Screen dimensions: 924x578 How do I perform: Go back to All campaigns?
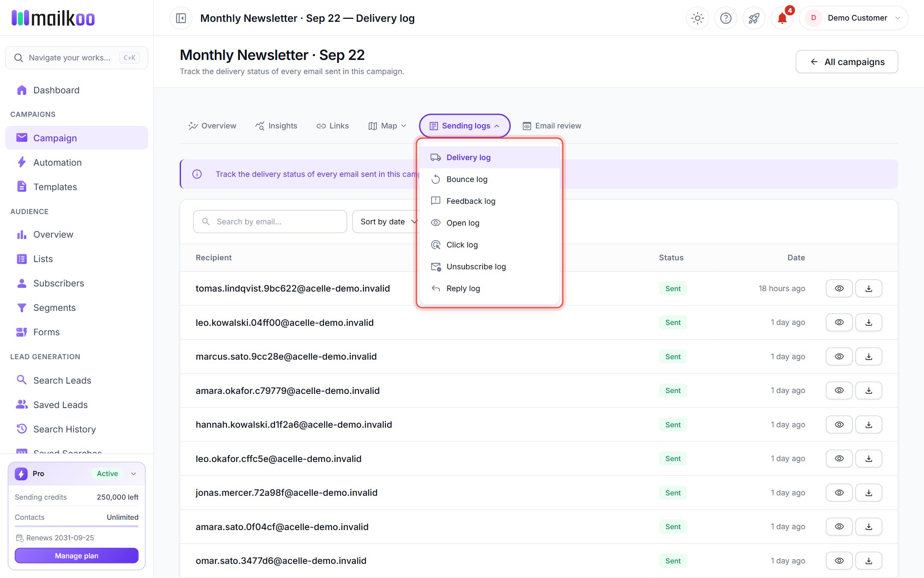click(x=847, y=62)
